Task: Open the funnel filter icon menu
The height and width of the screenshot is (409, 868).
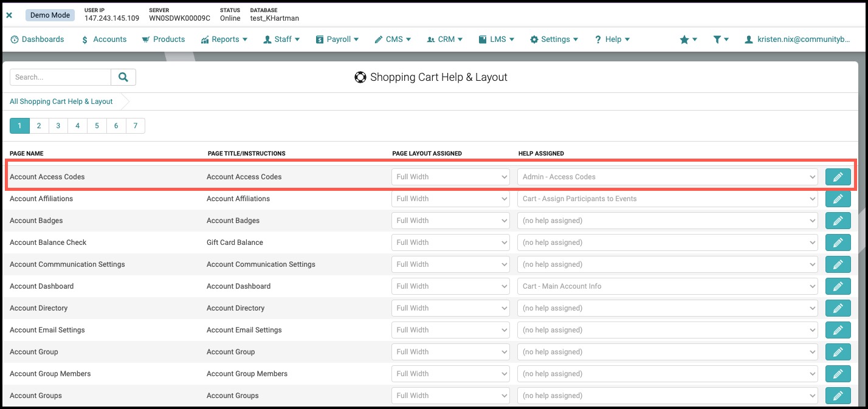Action: [x=721, y=40]
